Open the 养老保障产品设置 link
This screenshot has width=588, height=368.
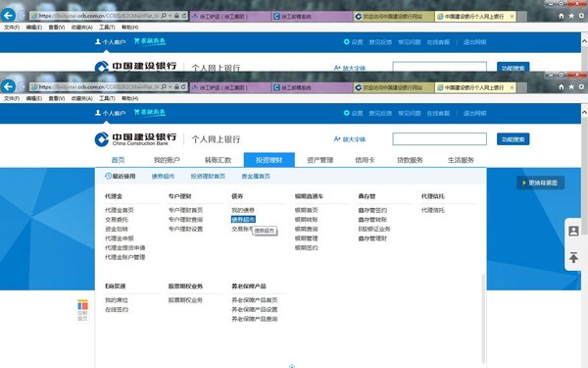point(255,309)
